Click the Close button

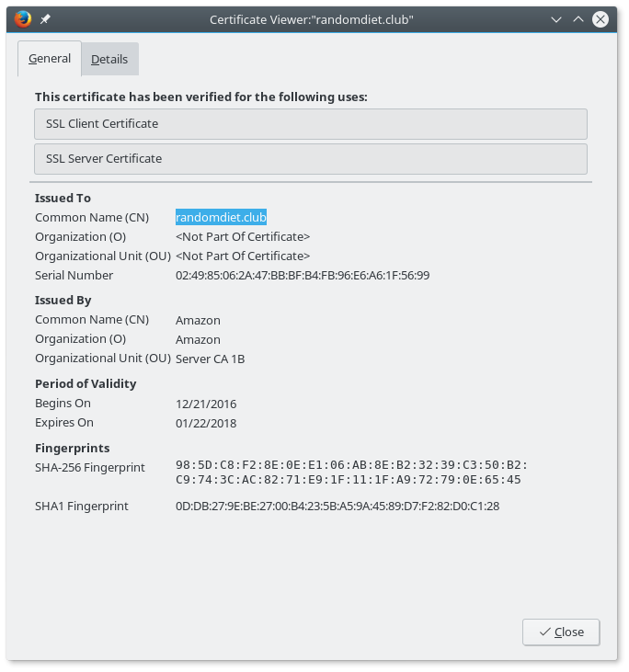561,632
